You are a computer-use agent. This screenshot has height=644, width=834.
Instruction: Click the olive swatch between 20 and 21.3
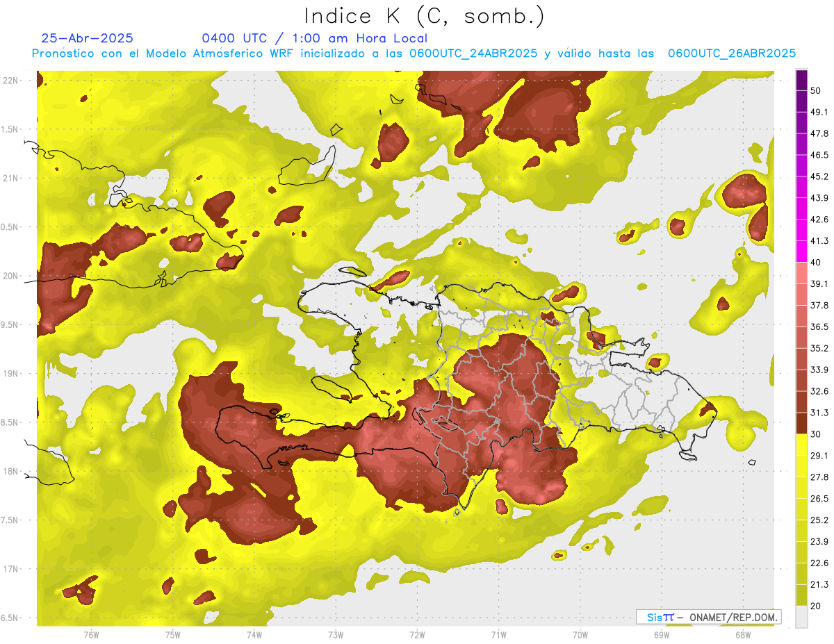click(802, 595)
